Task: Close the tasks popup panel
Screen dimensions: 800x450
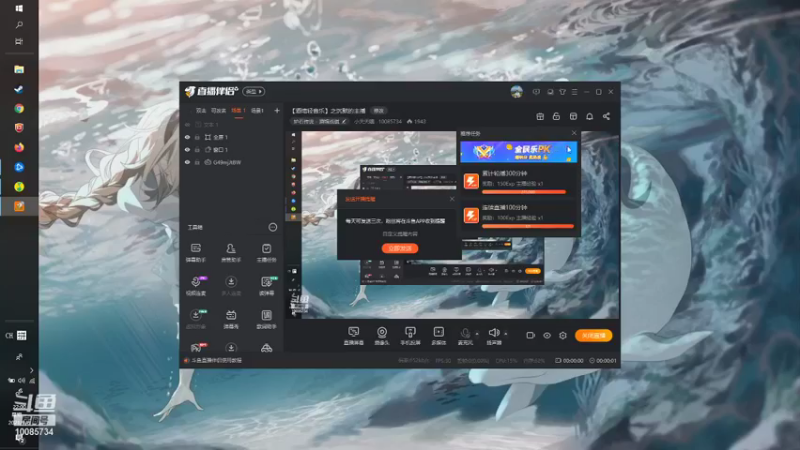Action: point(574,133)
